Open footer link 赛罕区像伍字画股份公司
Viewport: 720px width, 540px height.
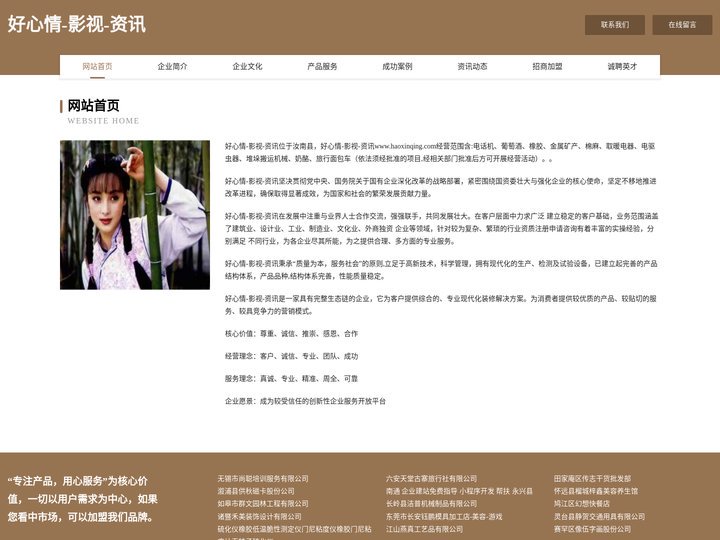[x=592, y=529]
